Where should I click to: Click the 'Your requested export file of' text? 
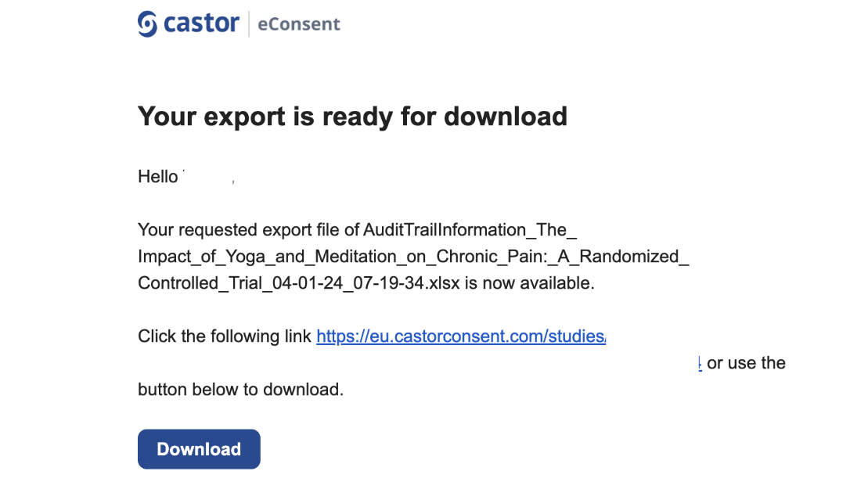pyautogui.click(x=249, y=230)
